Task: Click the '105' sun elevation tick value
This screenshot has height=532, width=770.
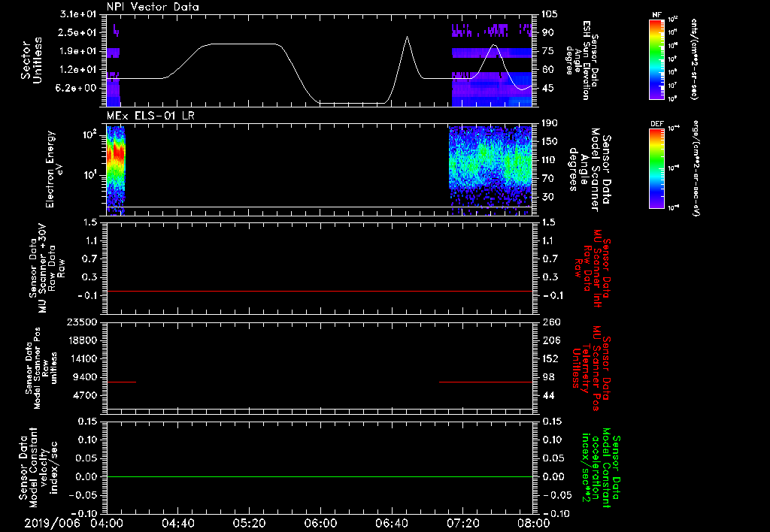Action: click(x=550, y=14)
